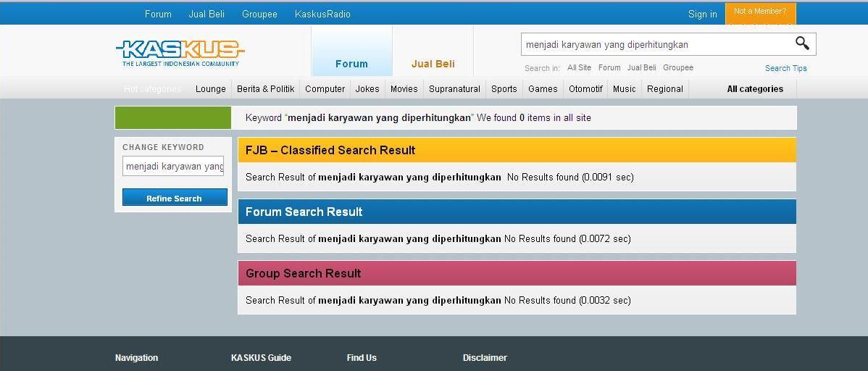
Task: Click Forum Search Result header
Action: pos(517,212)
